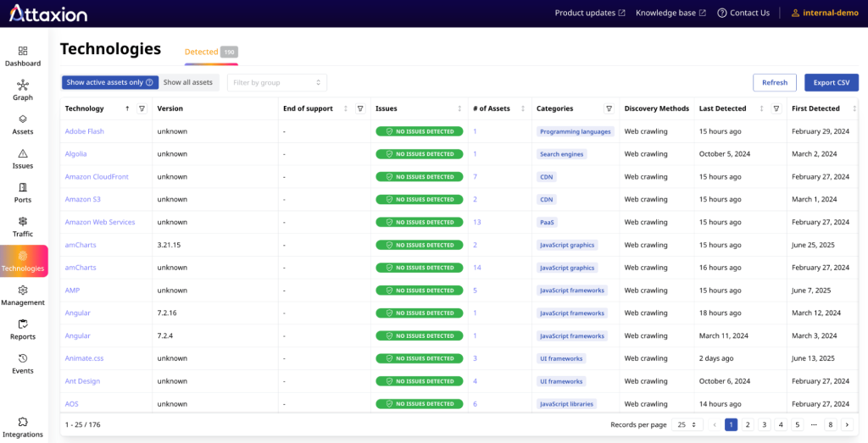Open the AMP technology link
Screen dimensions: 868x443
pos(73,291)
